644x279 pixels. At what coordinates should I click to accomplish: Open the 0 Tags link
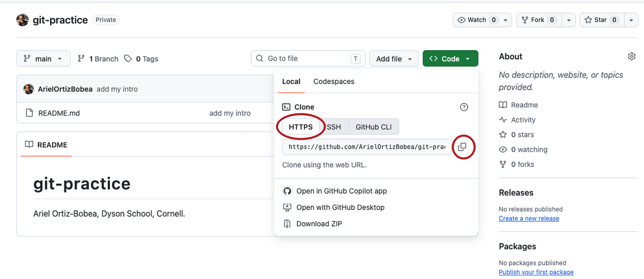[141, 59]
